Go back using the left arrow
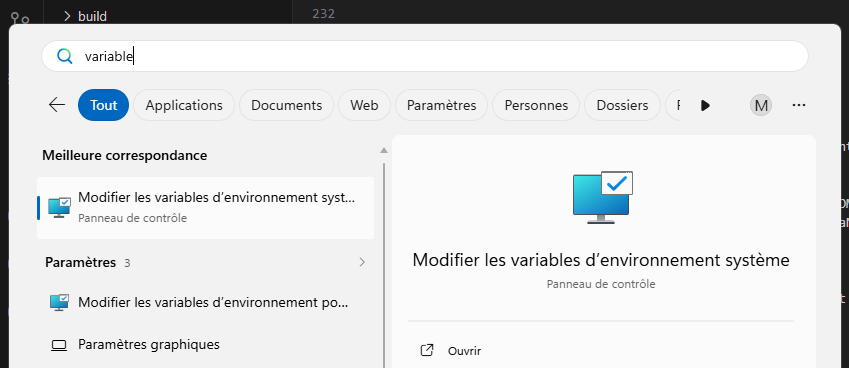The image size is (849, 368). pos(57,105)
